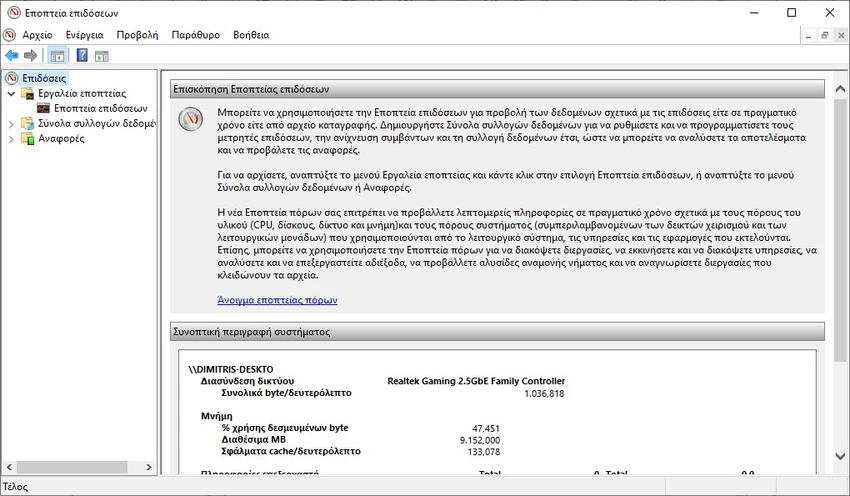Click the MMC icon left of Αρχείο

click(9, 35)
